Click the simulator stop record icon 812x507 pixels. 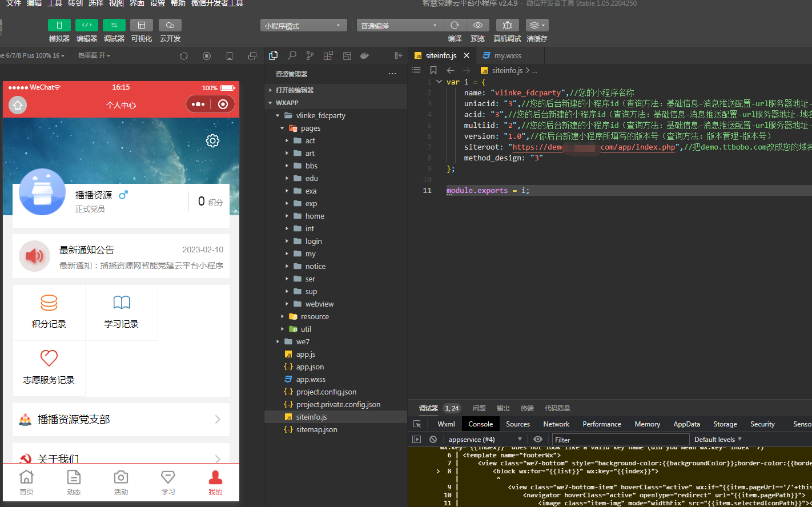tap(207, 56)
